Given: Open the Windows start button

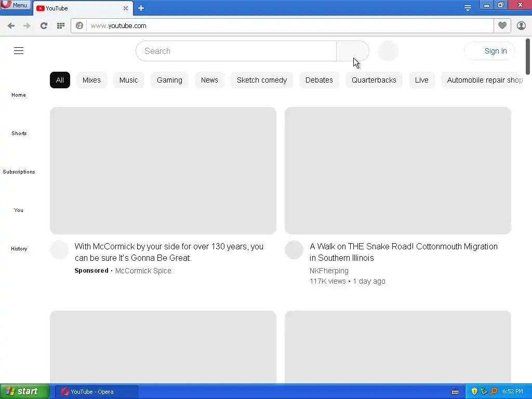Looking at the screenshot, I should (25, 392).
